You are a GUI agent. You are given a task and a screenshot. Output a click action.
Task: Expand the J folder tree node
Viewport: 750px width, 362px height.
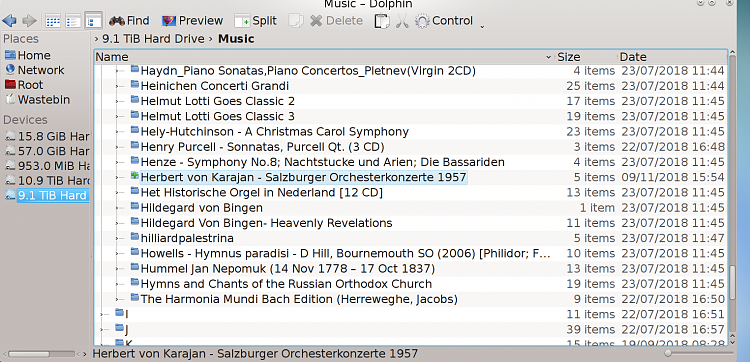point(103,329)
